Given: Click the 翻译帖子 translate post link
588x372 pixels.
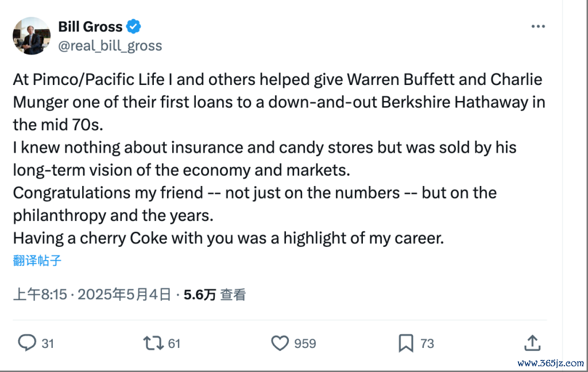Looking at the screenshot, I should pyautogui.click(x=37, y=260).
